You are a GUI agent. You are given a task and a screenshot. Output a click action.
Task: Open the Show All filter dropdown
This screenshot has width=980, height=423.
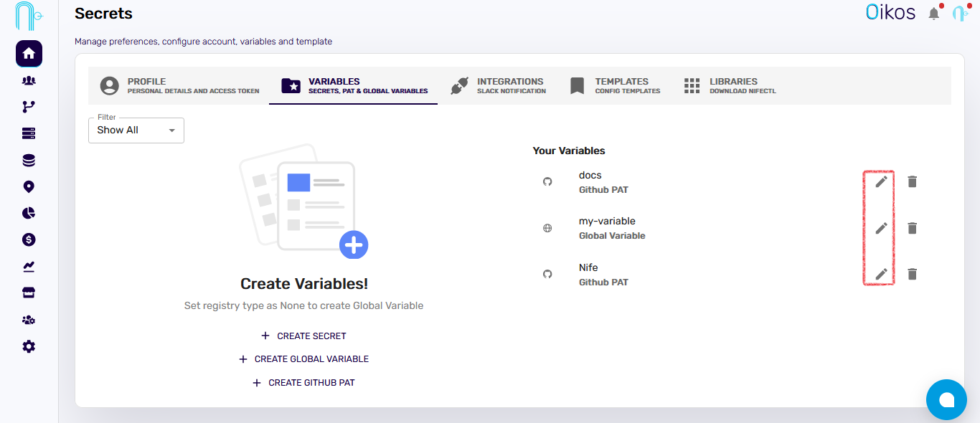point(136,130)
